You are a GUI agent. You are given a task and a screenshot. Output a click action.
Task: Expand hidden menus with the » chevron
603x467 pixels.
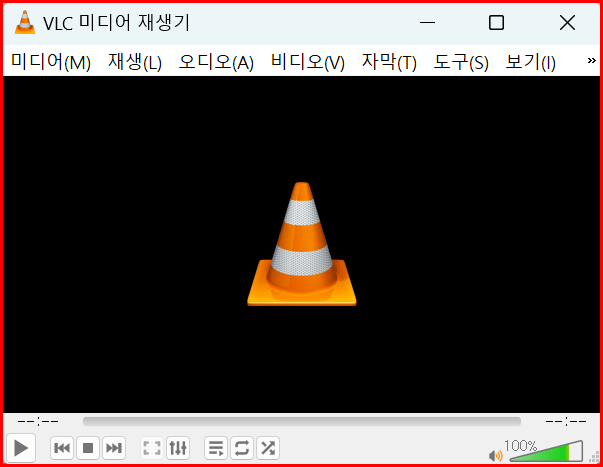(591, 61)
